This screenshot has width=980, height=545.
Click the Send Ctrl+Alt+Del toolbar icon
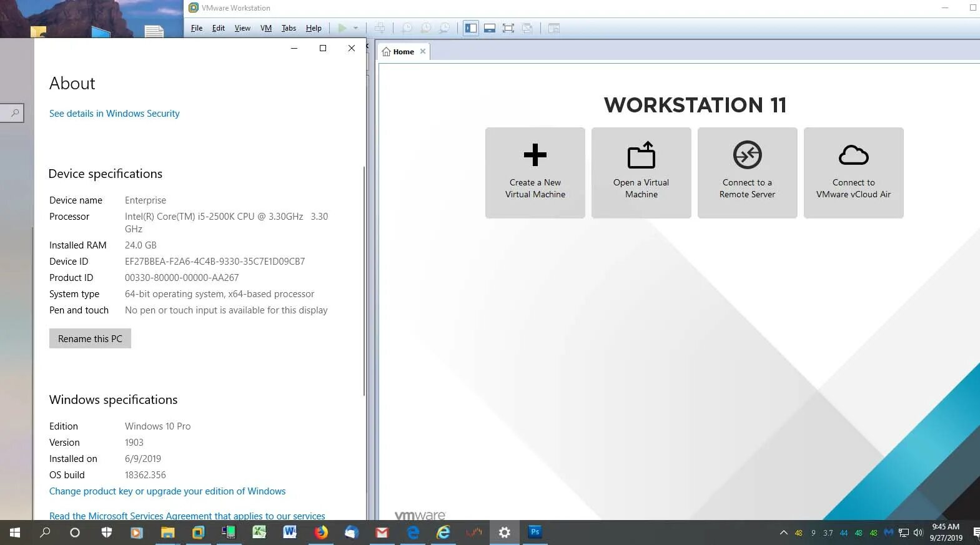379,28
